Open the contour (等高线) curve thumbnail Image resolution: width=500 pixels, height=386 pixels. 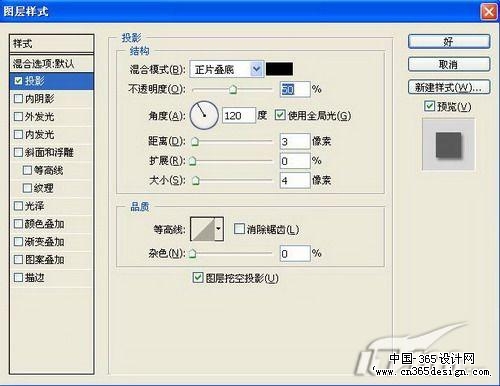pos(203,229)
